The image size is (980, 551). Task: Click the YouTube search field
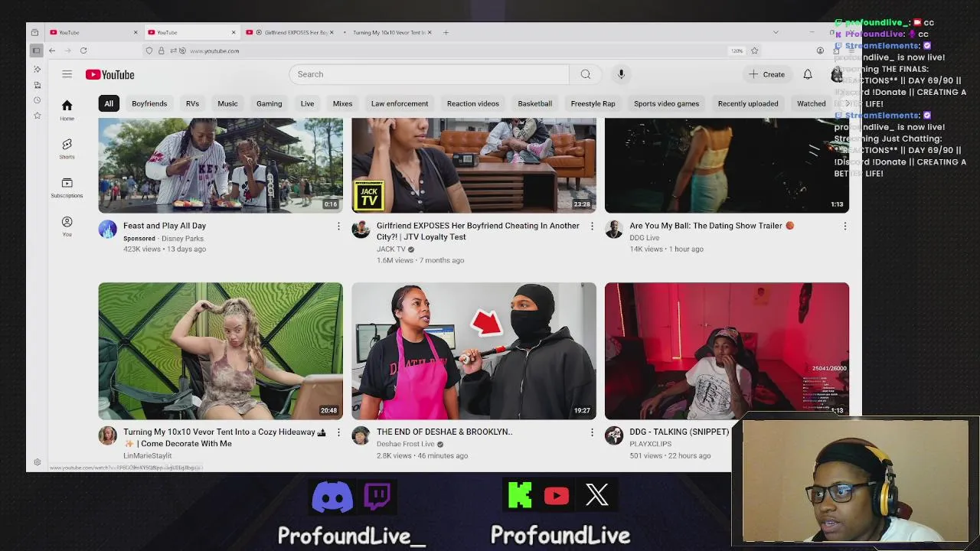[x=429, y=74]
